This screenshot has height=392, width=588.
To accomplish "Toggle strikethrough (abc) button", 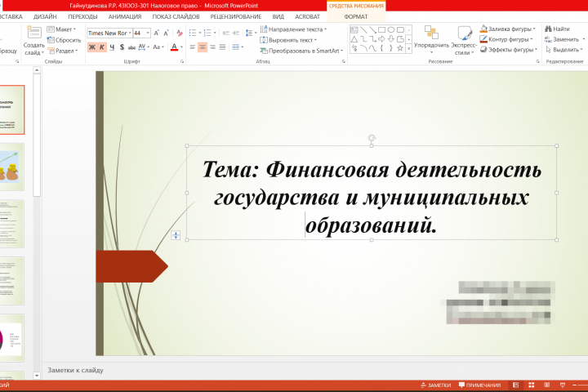I will pyautogui.click(x=131, y=47).
